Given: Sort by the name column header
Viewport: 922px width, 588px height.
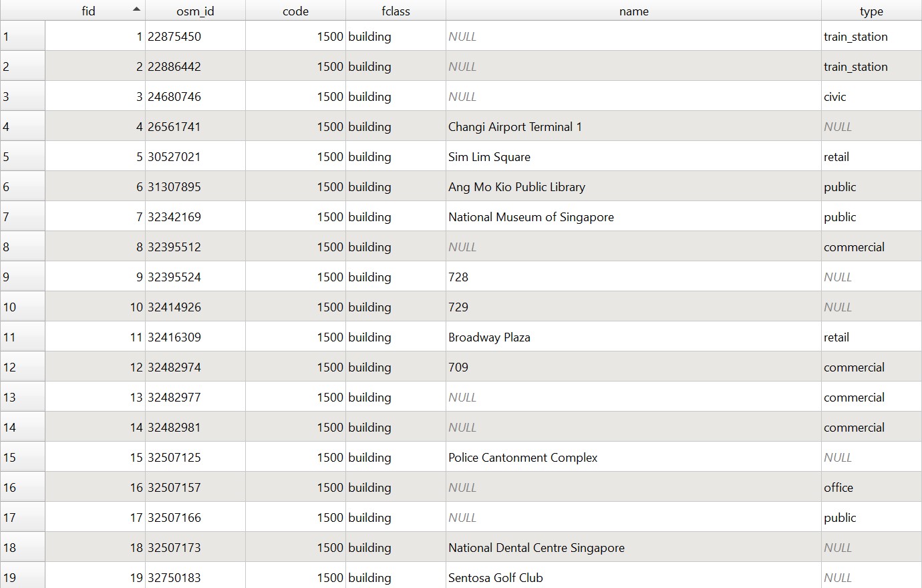Looking at the screenshot, I should [633, 11].
